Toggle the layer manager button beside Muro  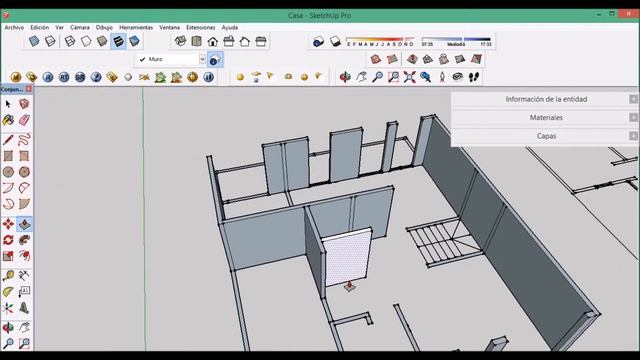215,60
